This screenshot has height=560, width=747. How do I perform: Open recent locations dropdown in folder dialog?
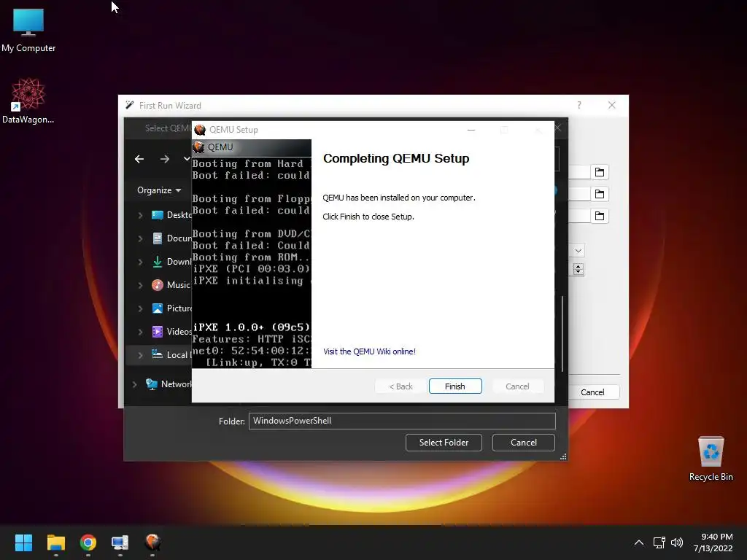[187, 159]
